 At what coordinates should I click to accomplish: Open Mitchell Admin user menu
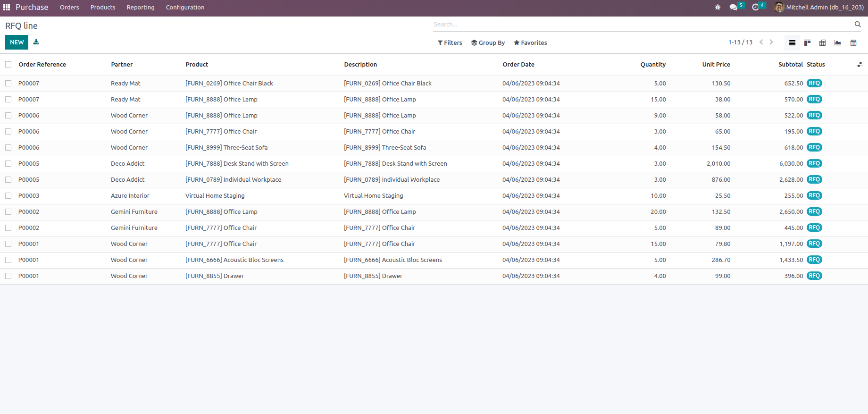pyautogui.click(x=819, y=7)
